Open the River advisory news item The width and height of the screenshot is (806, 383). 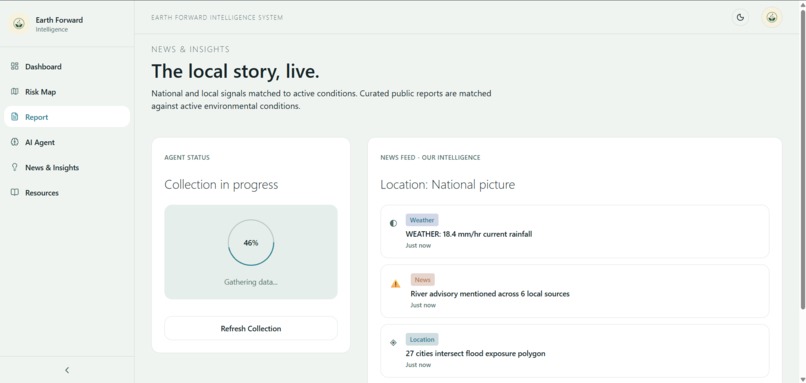point(575,291)
